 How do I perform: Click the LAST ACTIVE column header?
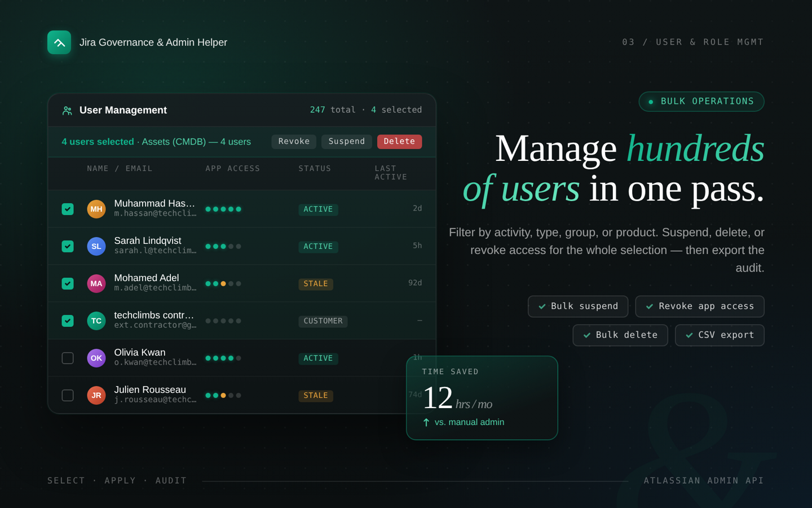pyautogui.click(x=391, y=173)
